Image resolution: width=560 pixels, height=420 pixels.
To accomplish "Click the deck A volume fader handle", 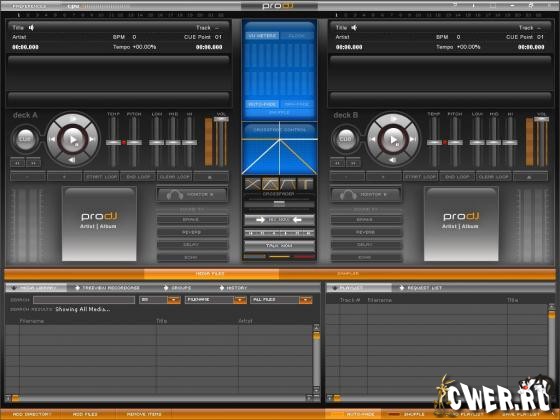I will tap(221, 119).
